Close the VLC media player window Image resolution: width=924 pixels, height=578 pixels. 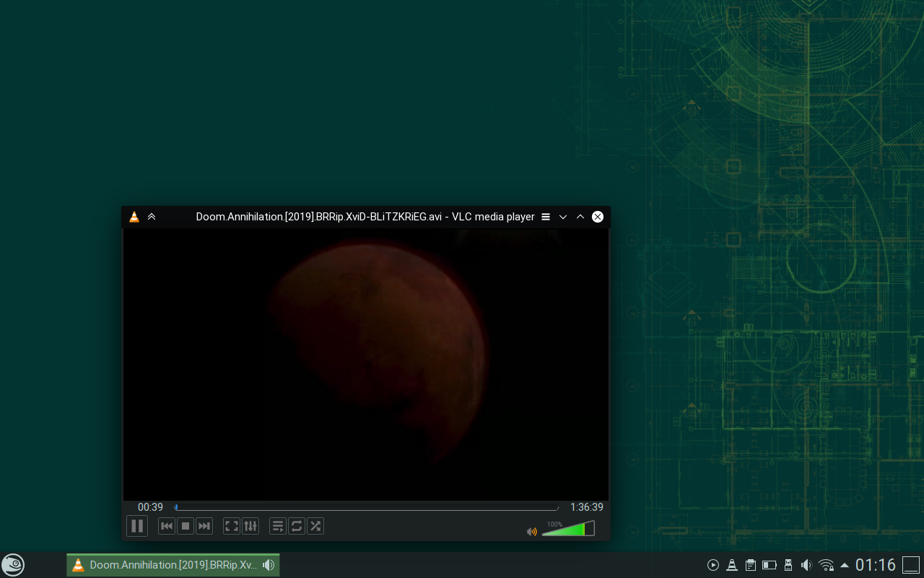(x=598, y=217)
